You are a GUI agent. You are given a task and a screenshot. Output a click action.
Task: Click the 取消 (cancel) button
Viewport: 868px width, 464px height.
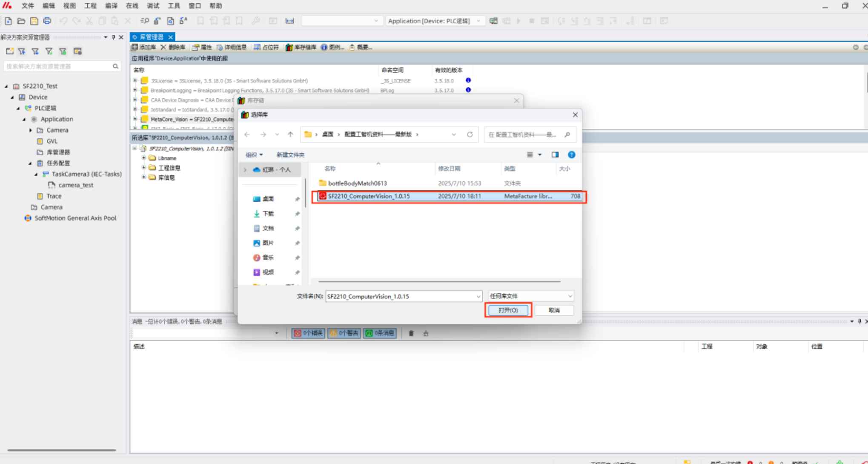pyautogui.click(x=554, y=310)
